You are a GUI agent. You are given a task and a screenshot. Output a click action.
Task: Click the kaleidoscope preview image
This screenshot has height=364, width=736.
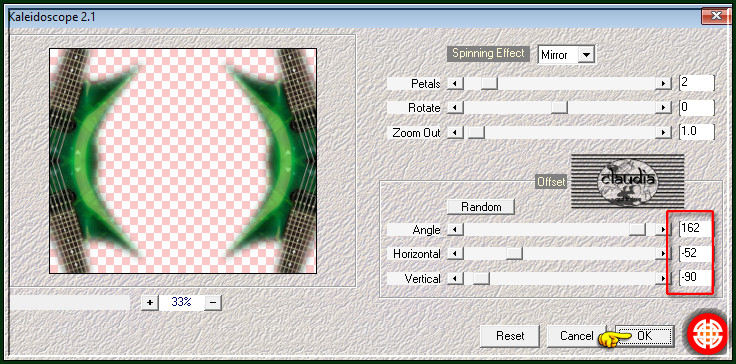(x=183, y=161)
